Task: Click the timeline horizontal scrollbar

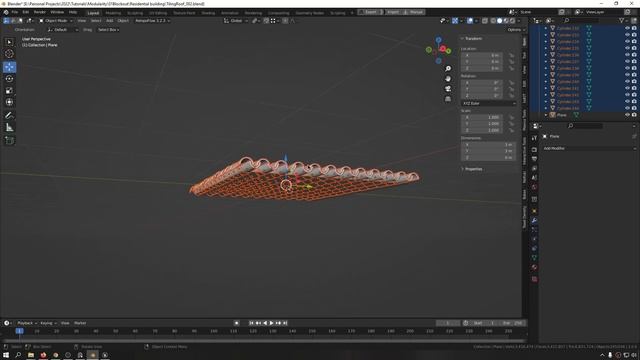Action: [264, 340]
